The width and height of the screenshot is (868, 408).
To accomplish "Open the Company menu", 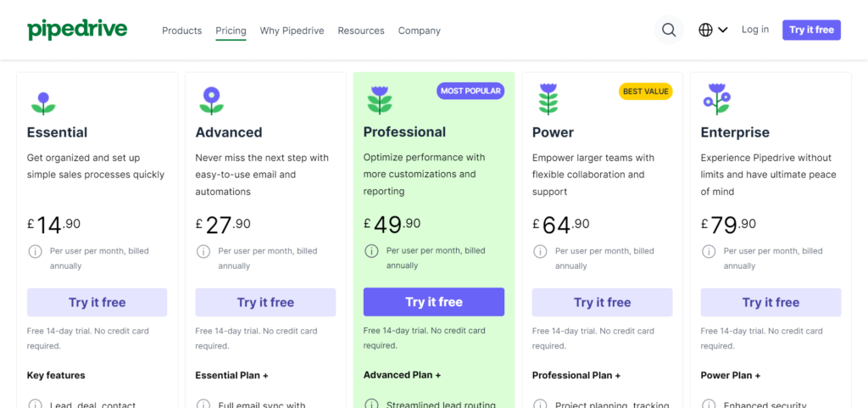I will [x=419, y=31].
